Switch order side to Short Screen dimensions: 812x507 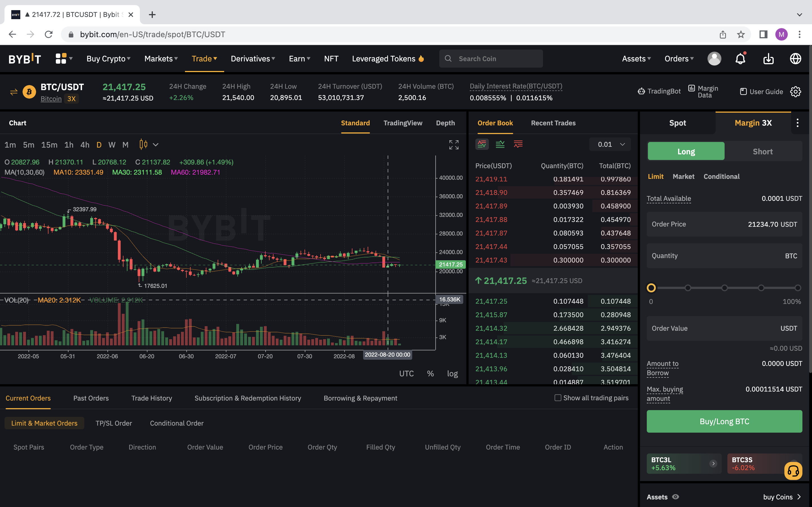763,151
